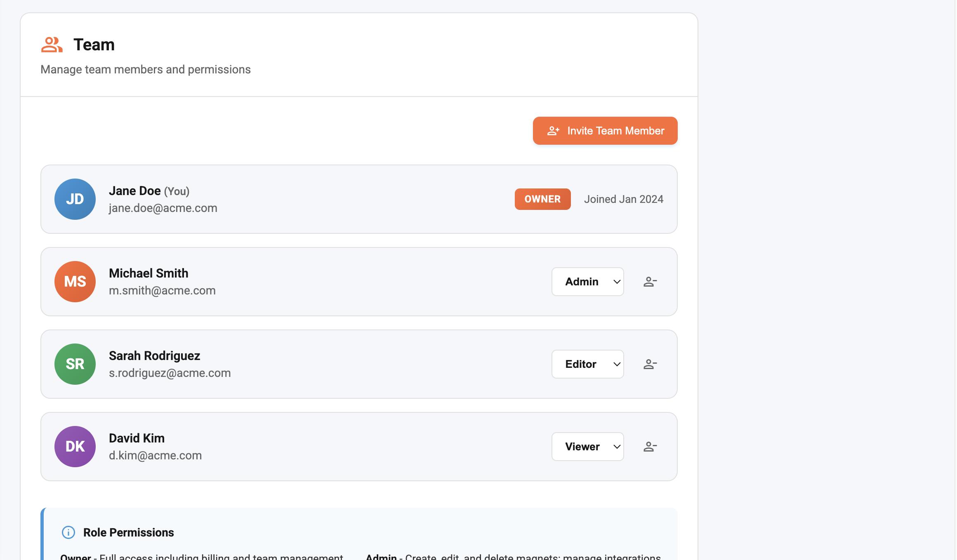957x560 pixels.
Task: Click the person-plus icon inside Invite button
Action: pos(553,130)
